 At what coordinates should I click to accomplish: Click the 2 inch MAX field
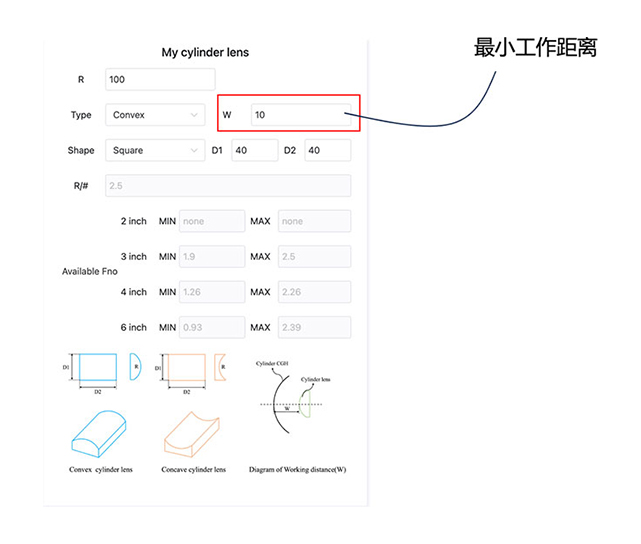point(314,222)
